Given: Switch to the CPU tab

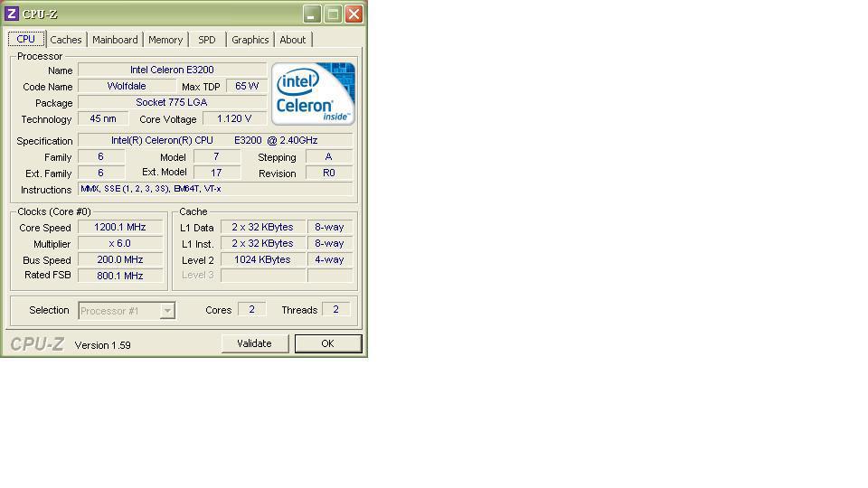Looking at the screenshot, I should pos(26,39).
